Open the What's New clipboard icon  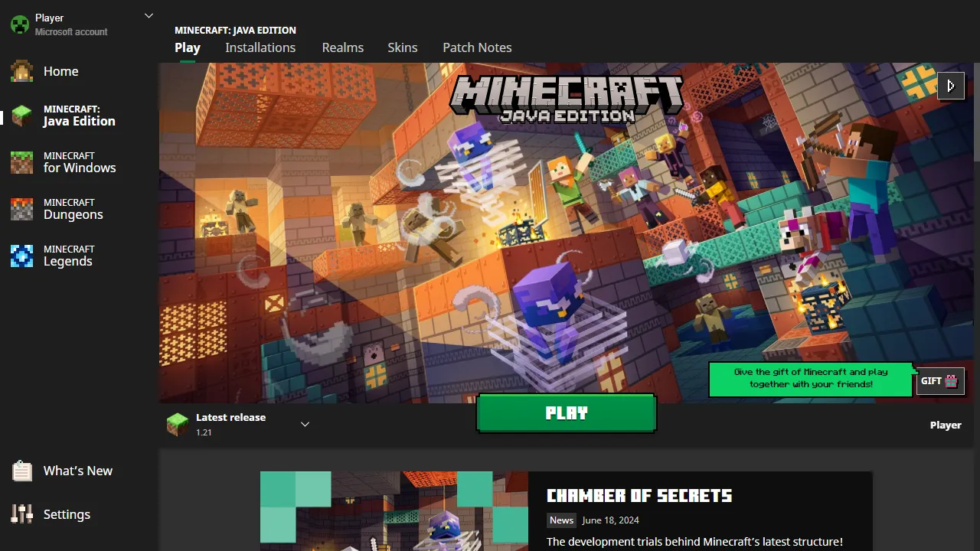[22, 471]
